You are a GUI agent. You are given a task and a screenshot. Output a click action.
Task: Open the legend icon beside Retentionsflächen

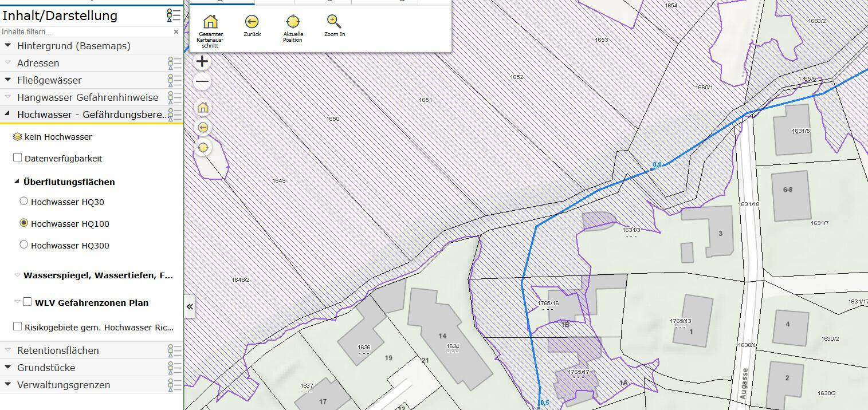click(x=174, y=350)
